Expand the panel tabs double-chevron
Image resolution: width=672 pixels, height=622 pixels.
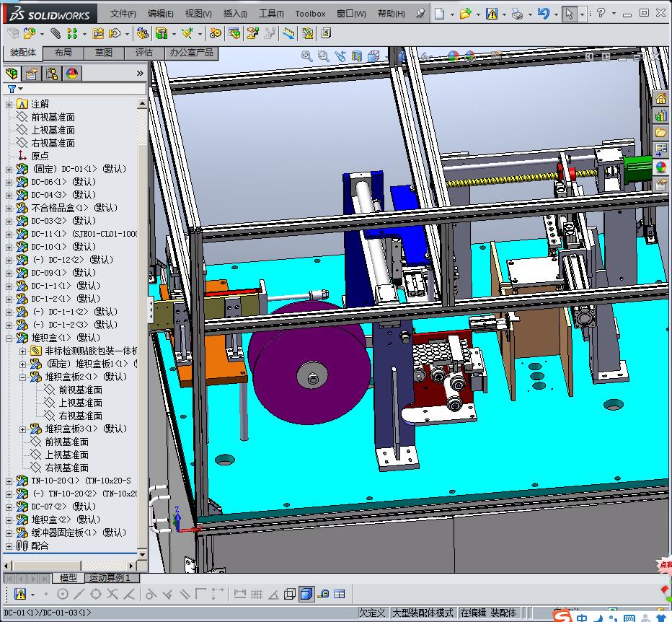point(140,74)
